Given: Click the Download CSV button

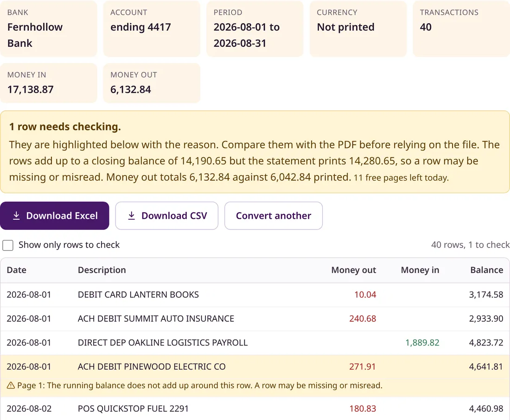Looking at the screenshot, I should pos(166,216).
